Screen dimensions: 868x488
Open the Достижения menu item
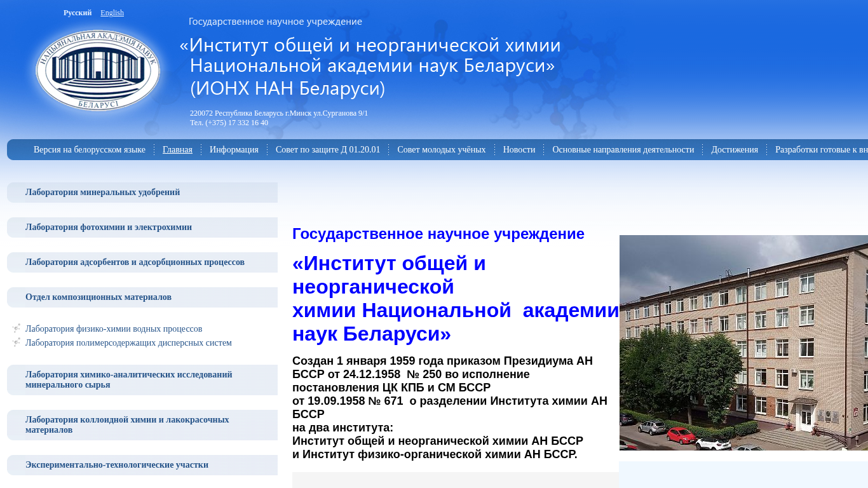tap(735, 150)
